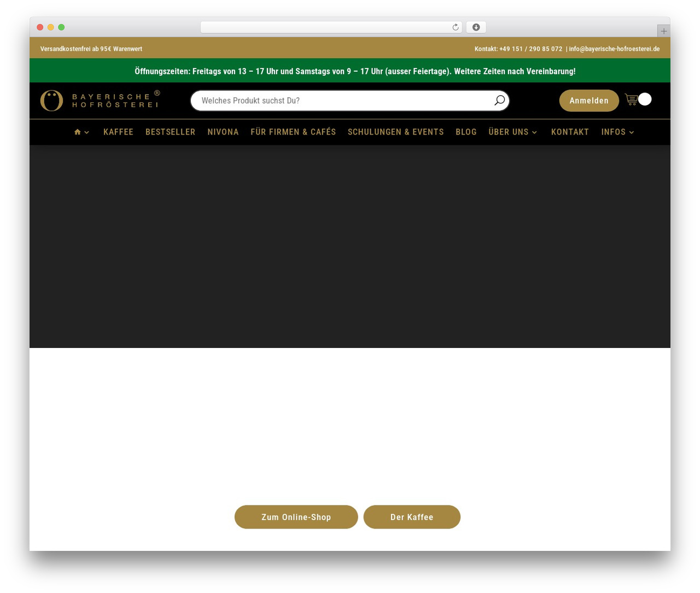Click the home icon in navigation

[x=78, y=132]
